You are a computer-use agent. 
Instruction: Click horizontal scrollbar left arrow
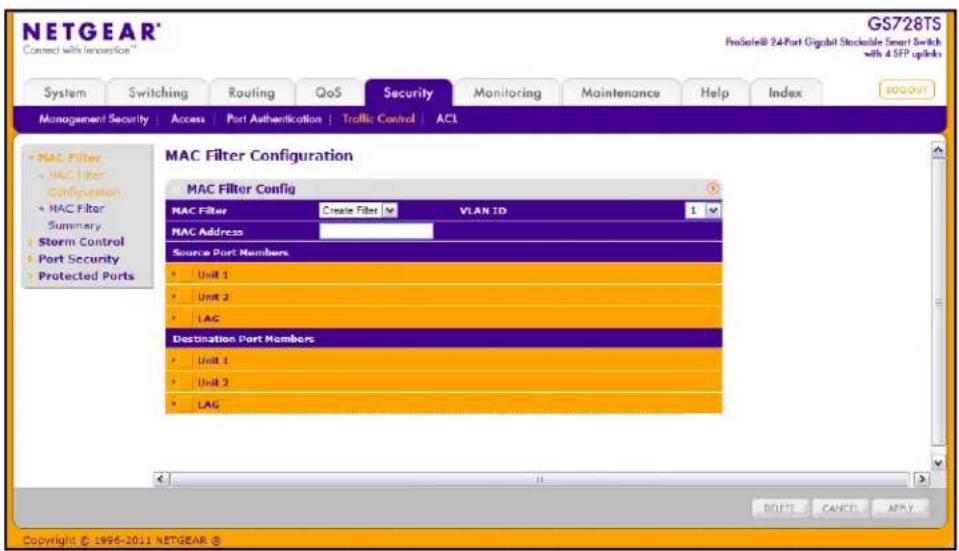pos(161,479)
